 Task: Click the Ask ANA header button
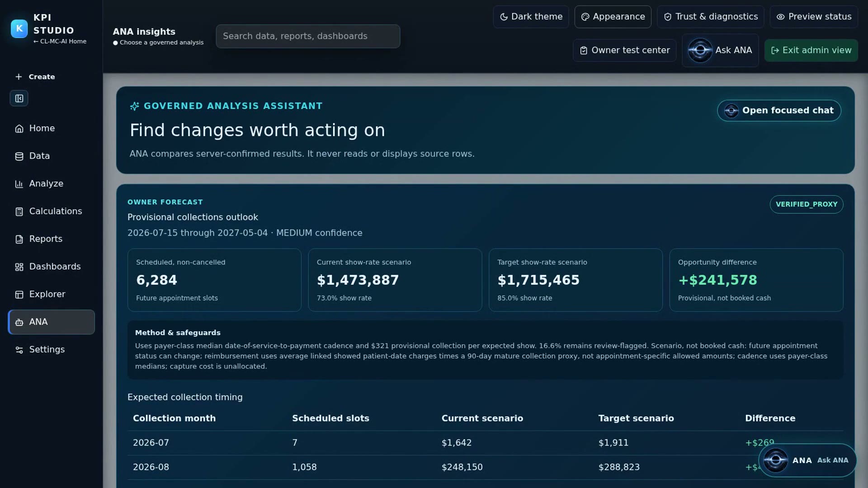[x=720, y=50]
